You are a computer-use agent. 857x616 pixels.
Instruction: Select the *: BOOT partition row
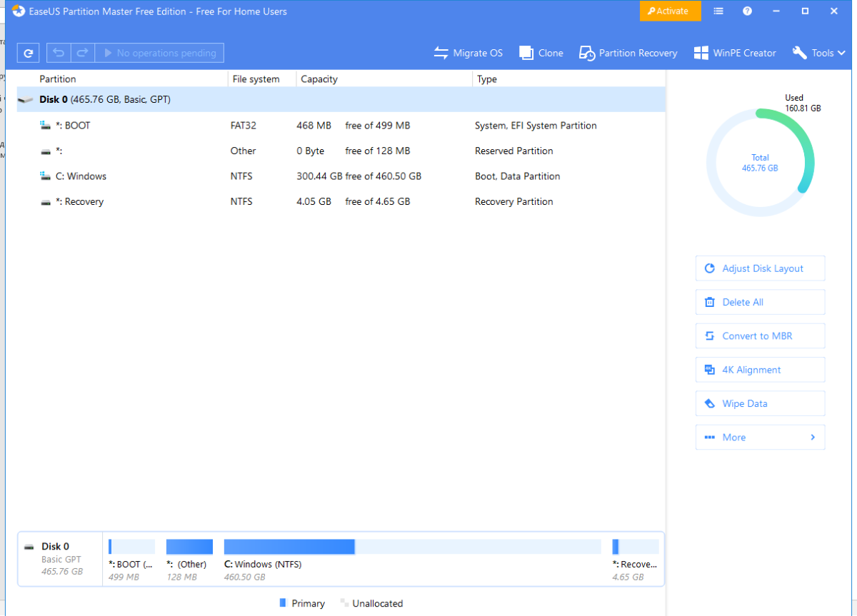(341, 126)
